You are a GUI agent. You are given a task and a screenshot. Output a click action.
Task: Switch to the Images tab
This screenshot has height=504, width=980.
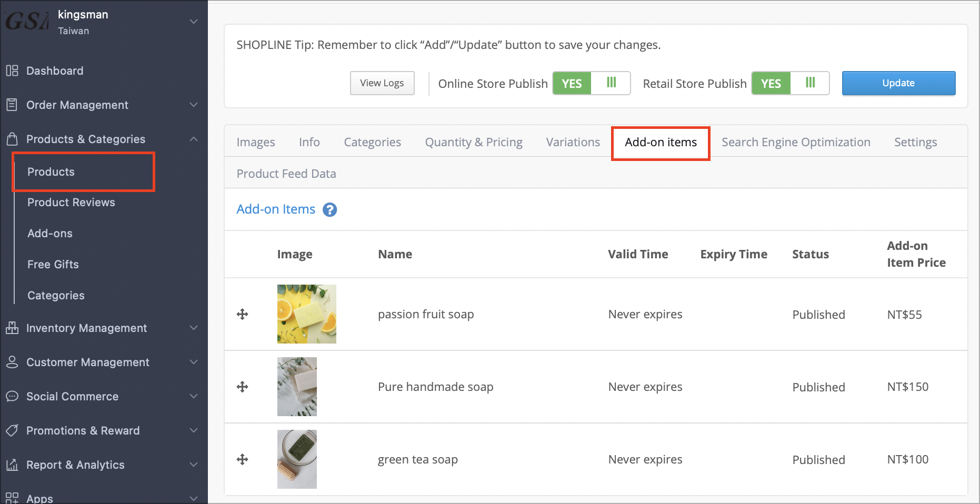tap(256, 142)
